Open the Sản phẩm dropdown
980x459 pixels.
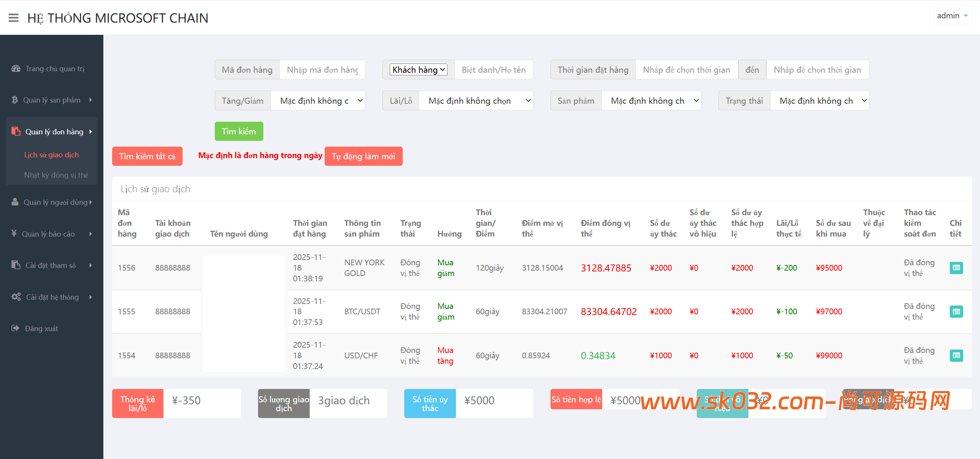pos(651,101)
